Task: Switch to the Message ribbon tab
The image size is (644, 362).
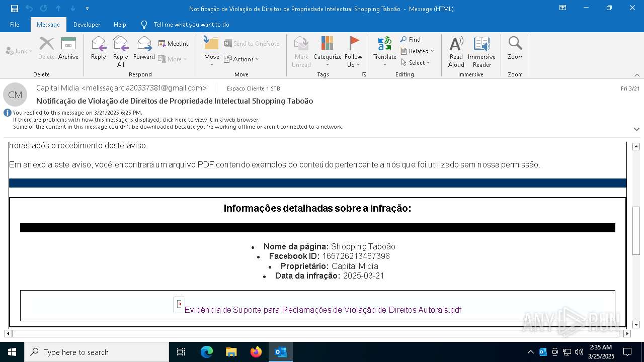Action: tap(48, 24)
